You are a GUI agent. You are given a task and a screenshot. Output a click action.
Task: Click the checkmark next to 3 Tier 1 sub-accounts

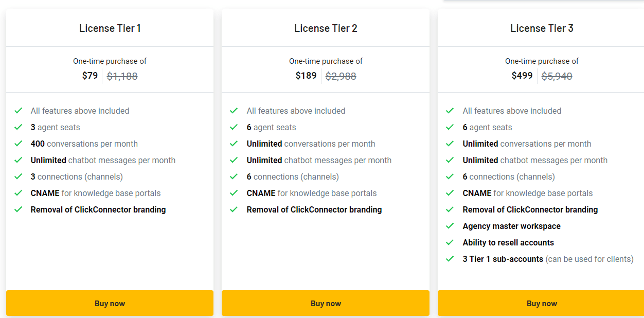pos(451,259)
